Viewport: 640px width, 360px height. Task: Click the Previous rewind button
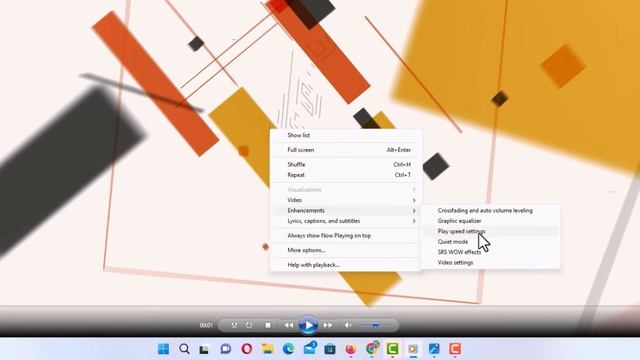[x=289, y=325]
